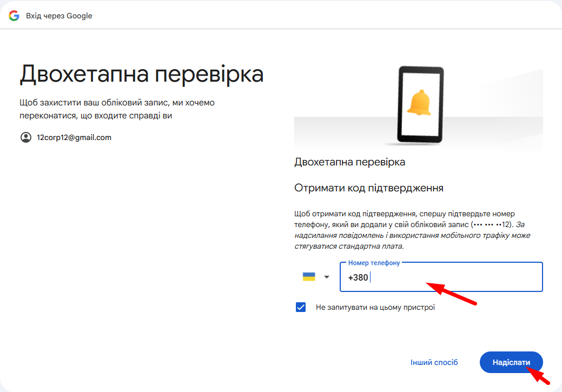Open the "Інший спосіб" link
The width and height of the screenshot is (562, 392).
[434, 362]
